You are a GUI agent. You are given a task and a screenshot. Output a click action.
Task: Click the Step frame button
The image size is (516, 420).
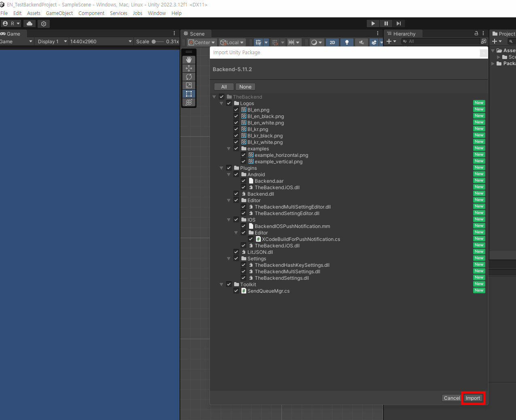pos(399,23)
